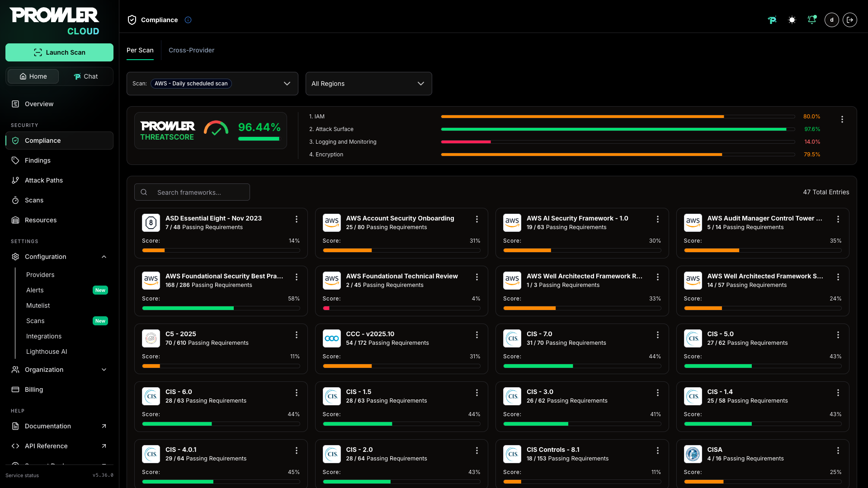Open Billing in the sidebar
The height and width of the screenshot is (488, 868).
point(59,389)
